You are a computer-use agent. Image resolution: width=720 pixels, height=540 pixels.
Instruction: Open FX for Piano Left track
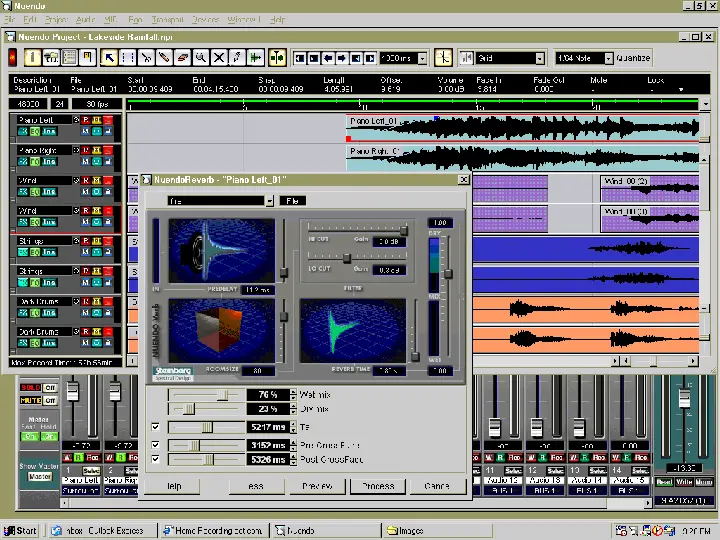[x=22, y=131]
